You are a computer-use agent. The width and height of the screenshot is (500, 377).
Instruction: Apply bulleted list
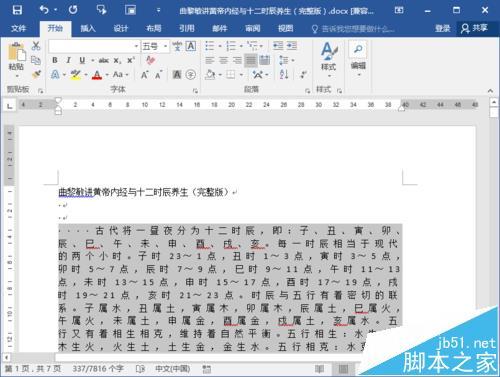[210, 46]
